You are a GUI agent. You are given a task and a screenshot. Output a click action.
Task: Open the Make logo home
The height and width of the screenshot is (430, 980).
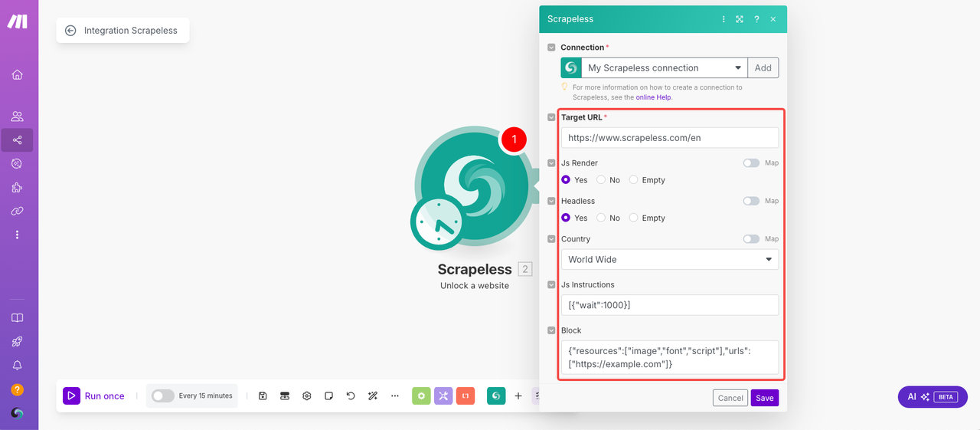pyautogui.click(x=18, y=21)
